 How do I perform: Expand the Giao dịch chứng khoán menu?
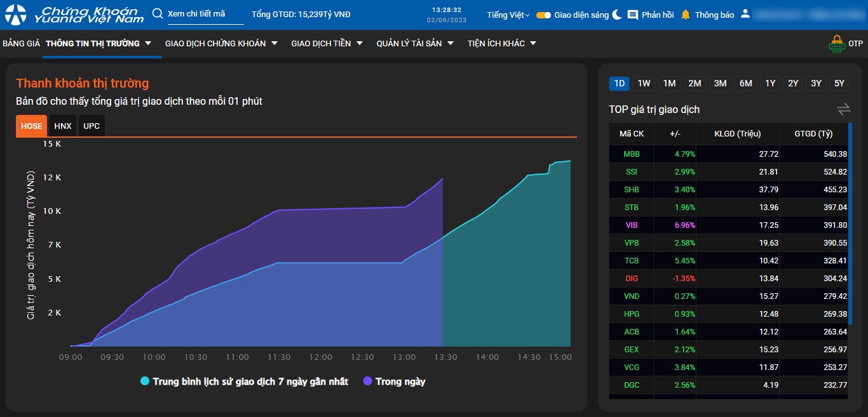point(221,43)
